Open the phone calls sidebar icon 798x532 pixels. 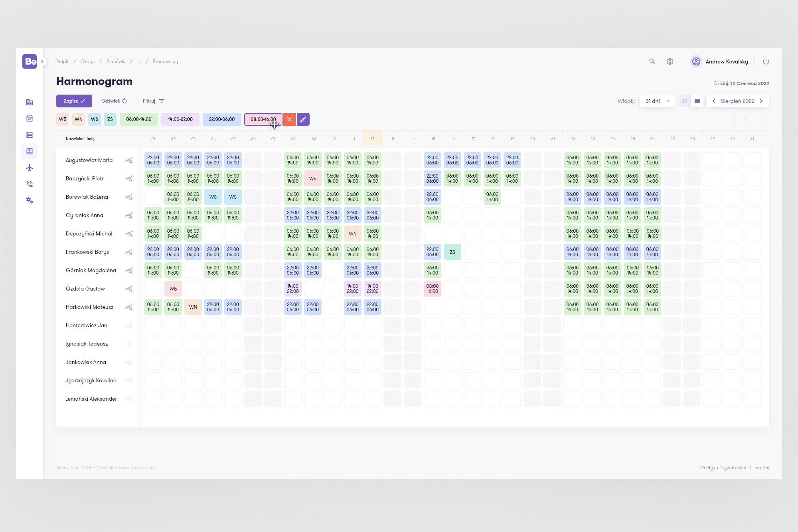30,184
